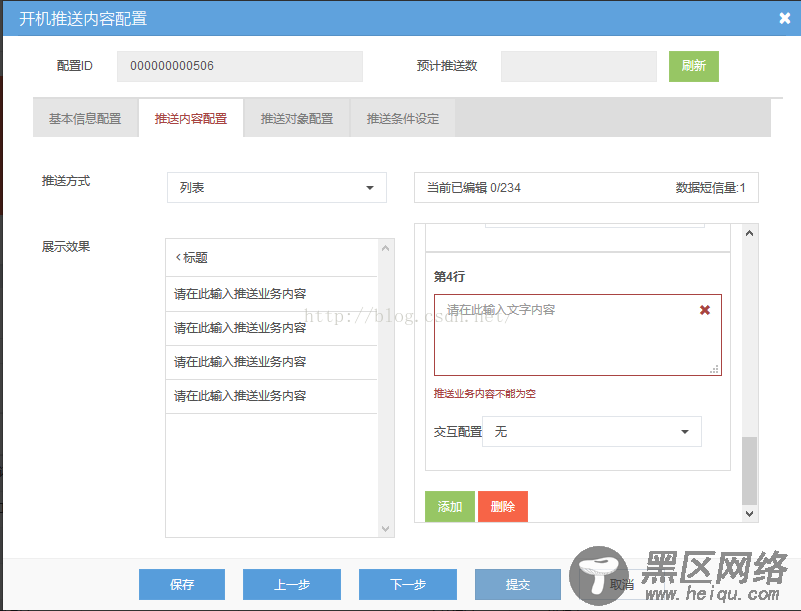Click the 推送方式 label
Viewport: 801px width, 611px height.
click(x=66, y=181)
